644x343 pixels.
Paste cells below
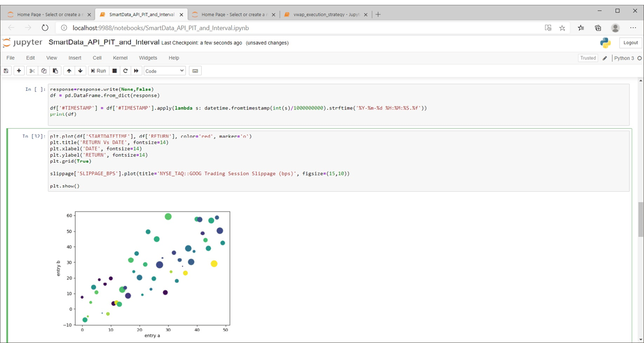click(x=55, y=71)
